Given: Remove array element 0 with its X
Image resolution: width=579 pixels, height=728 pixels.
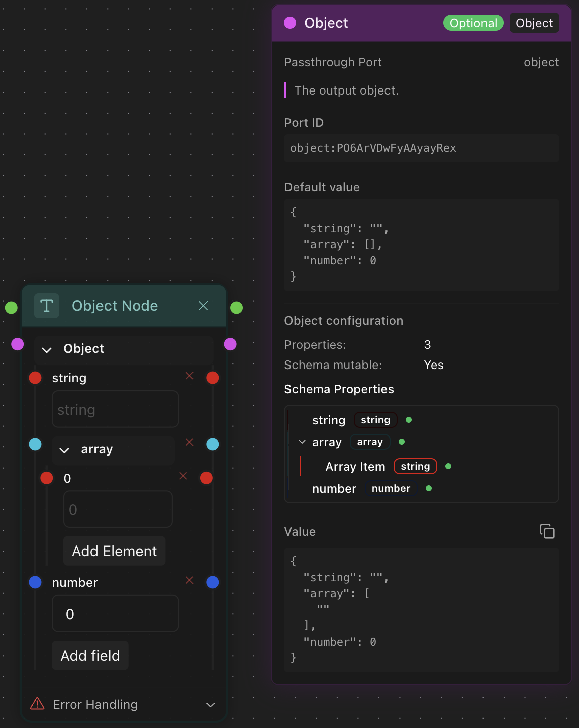Looking at the screenshot, I should (183, 476).
